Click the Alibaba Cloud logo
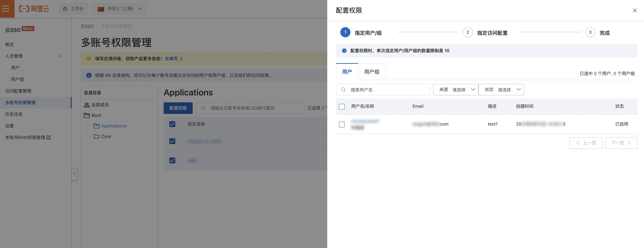This screenshot has width=644, height=248. 34,9
